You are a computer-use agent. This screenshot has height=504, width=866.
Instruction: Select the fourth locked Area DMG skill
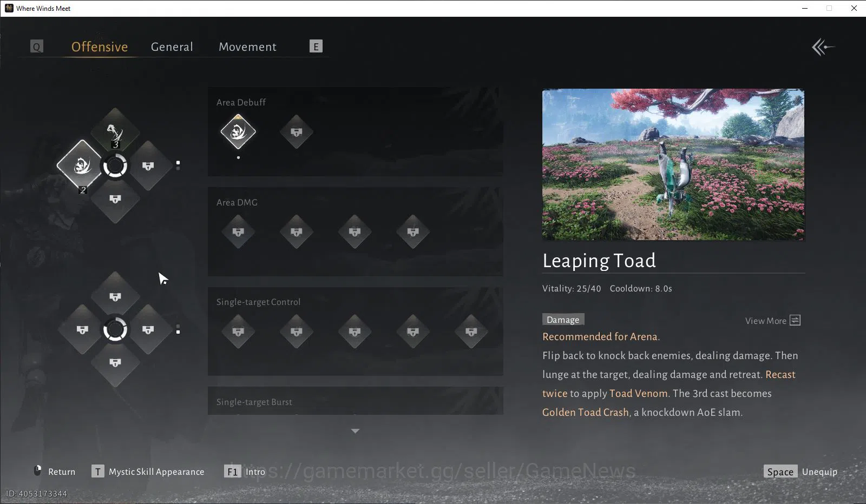coord(413,231)
